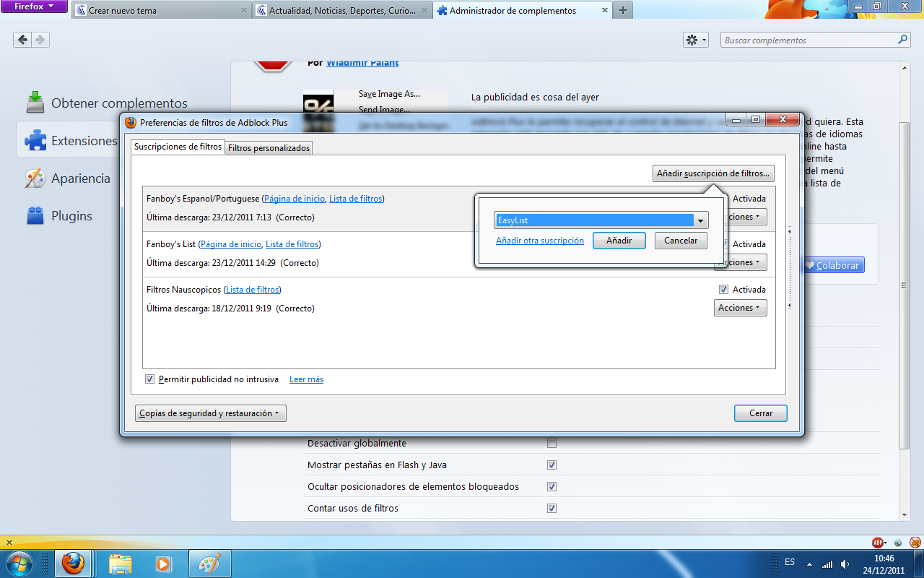Click the add-ons page vertical scrollbar
Viewport: 924px width, 578px height.
point(905,285)
